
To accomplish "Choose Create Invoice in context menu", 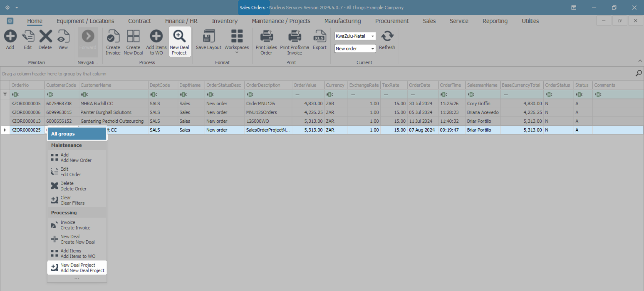I will [x=77, y=225].
